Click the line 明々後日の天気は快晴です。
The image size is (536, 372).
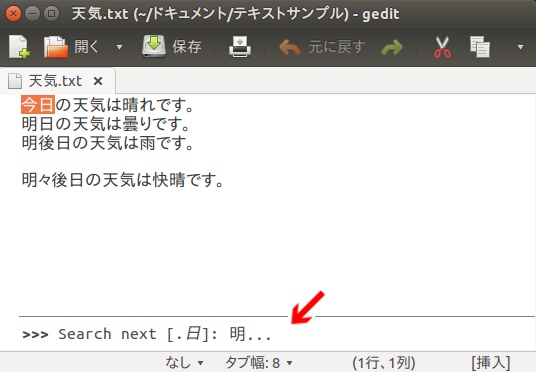pos(123,180)
